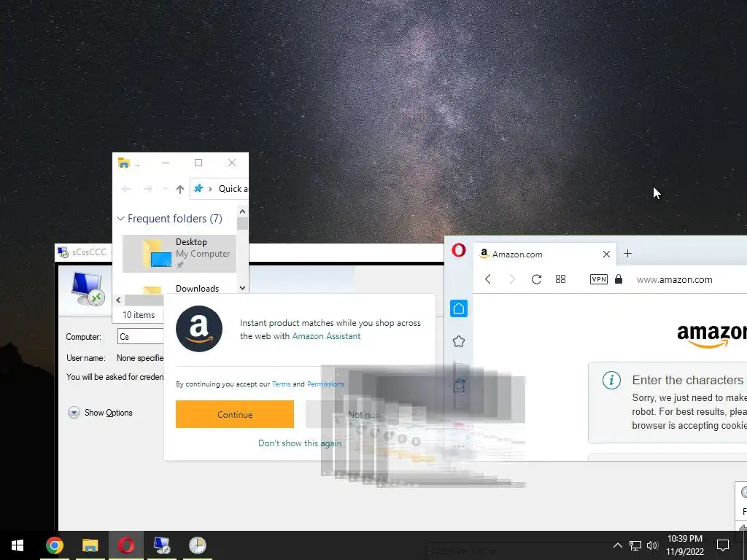The width and height of the screenshot is (747, 560).
Task: Click File Explorer scrollbar down arrow
Action: tap(242, 287)
